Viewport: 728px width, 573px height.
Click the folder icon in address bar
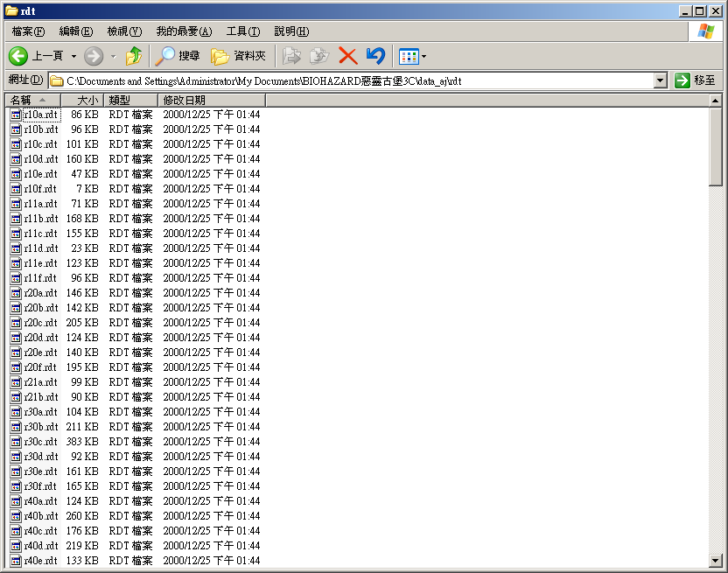57,81
